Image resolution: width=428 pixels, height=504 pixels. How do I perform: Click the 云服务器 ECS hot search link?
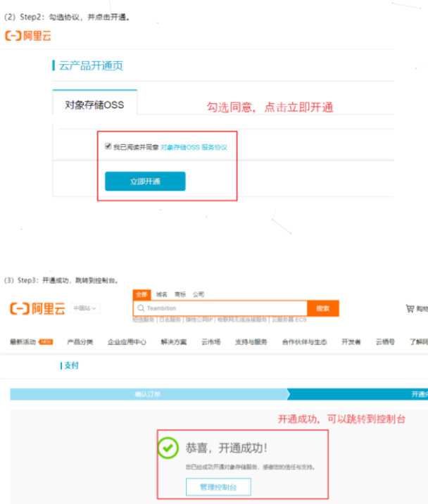(x=289, y=320)
